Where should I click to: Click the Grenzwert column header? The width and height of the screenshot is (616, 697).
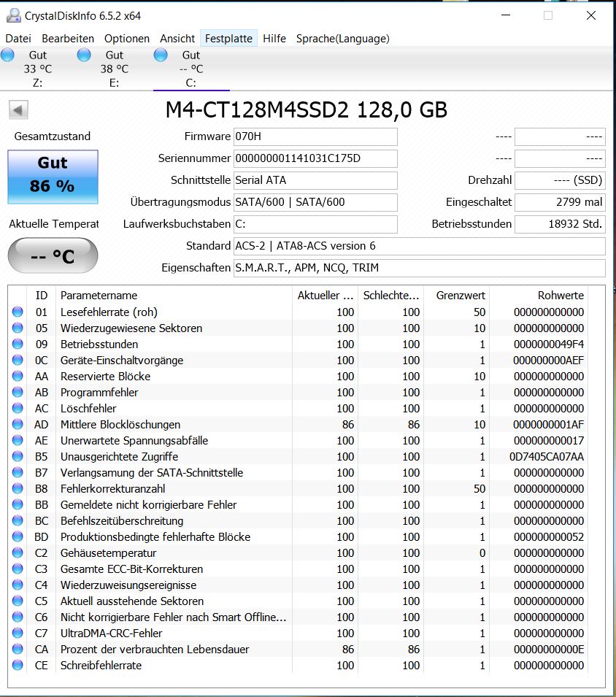click(456, 296)
